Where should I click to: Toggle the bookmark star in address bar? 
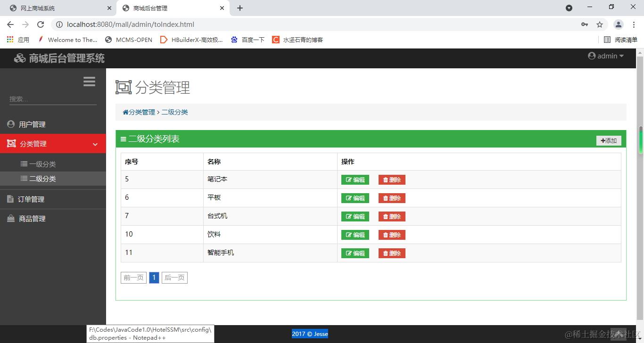click(x=599, y=24)
